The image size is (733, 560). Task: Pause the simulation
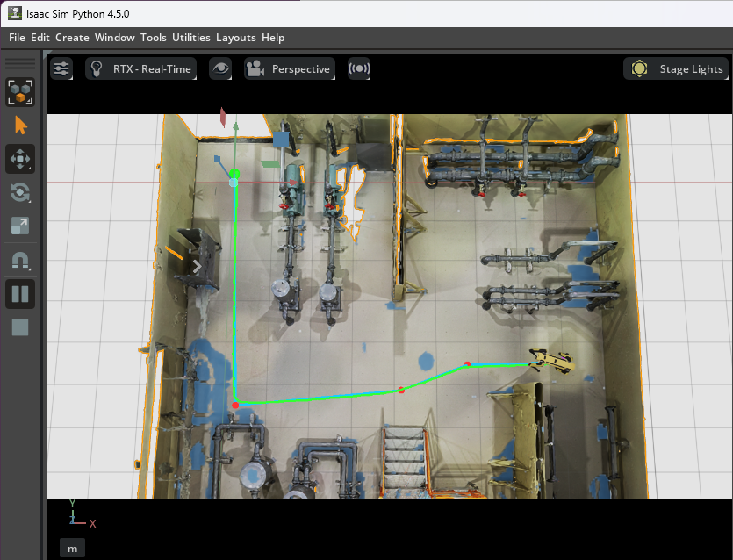click(20, 294)
